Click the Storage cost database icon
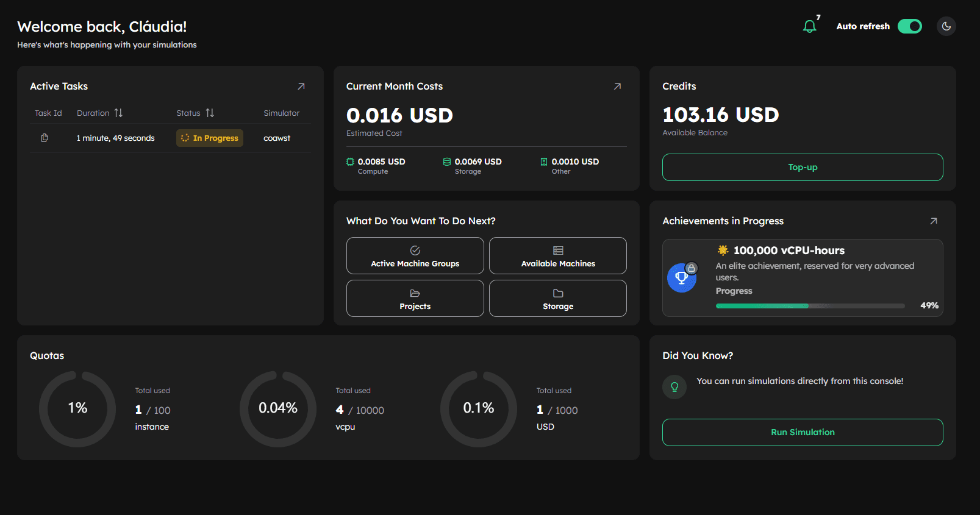The height and width of the screenshot is (515, 980). coord(447,162)
